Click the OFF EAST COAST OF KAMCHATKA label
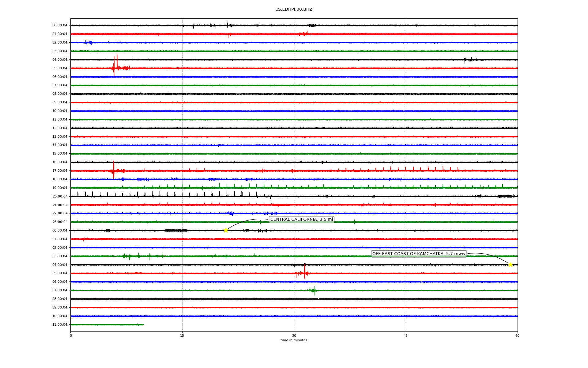This screenshot has height=368, width=588. coord(419,254)
